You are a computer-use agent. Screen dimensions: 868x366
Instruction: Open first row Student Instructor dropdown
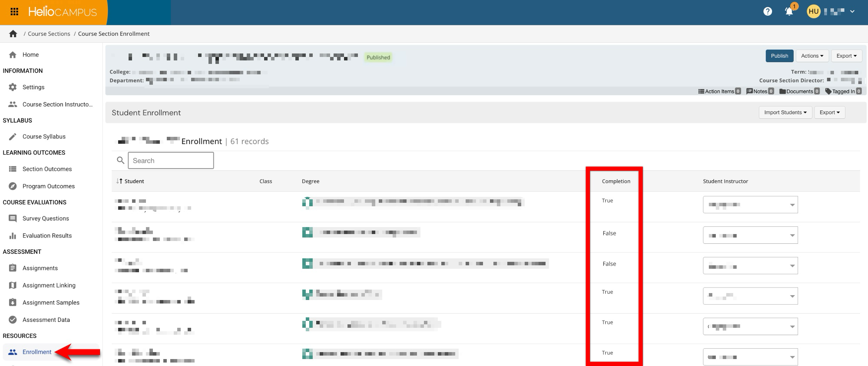point(750,205)
